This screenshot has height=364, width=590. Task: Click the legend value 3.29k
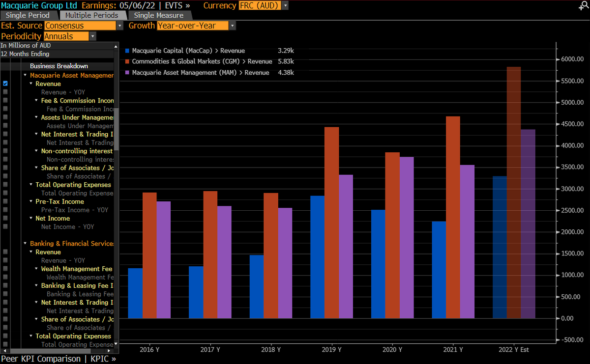286,51
